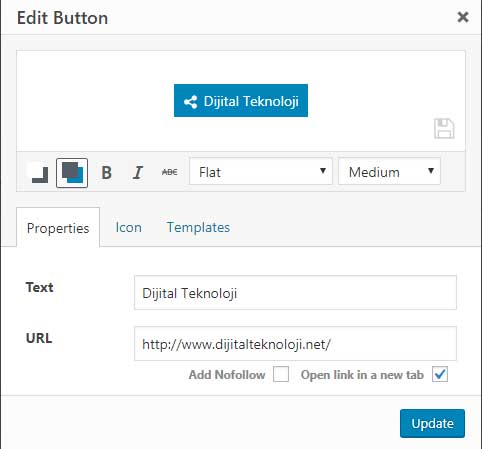
Task: Click the arrow of the Flat dropdown
Action: pos(323,171)
